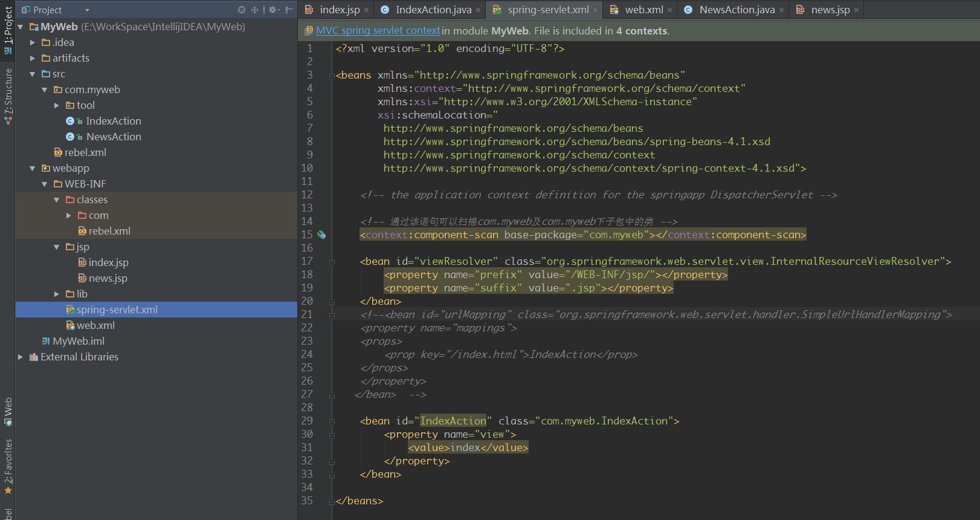Click the IndexAction class file icon
Image resolution: width=980 pixels, height=520 pixels.
point(70,121)
